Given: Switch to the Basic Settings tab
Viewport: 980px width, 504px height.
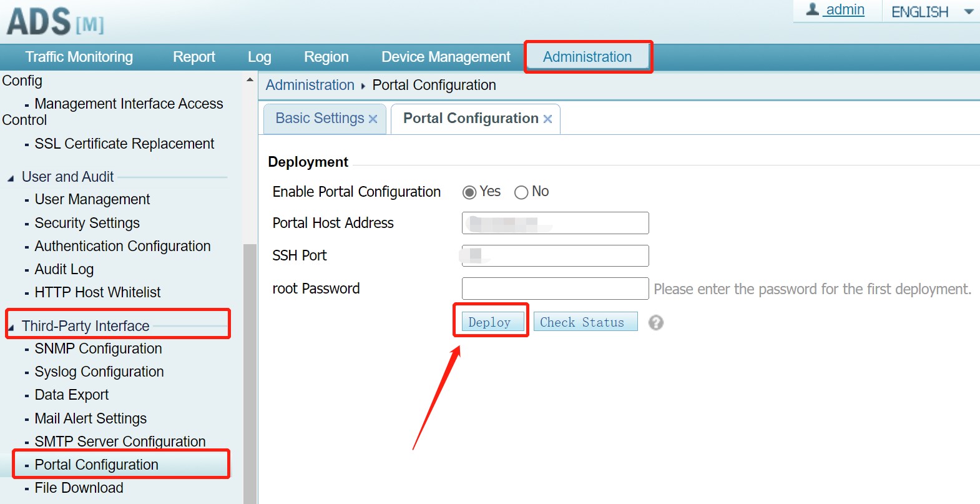Looking at the screenshot, I should [x=320, y=118].
